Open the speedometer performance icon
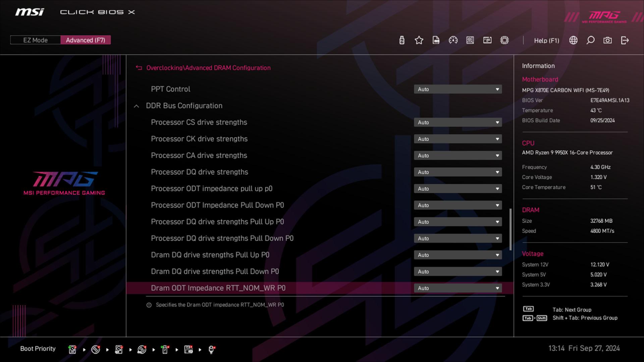644x362 pixels. pos(453,40)
